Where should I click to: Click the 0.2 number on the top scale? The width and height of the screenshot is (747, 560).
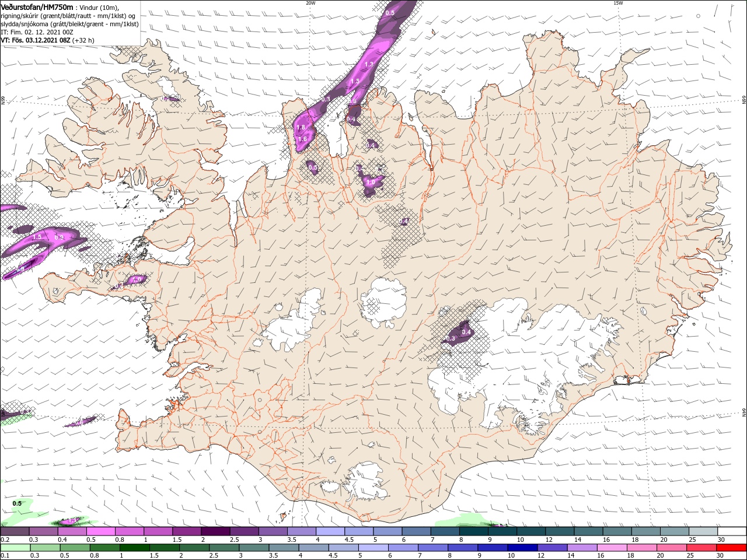5,540
